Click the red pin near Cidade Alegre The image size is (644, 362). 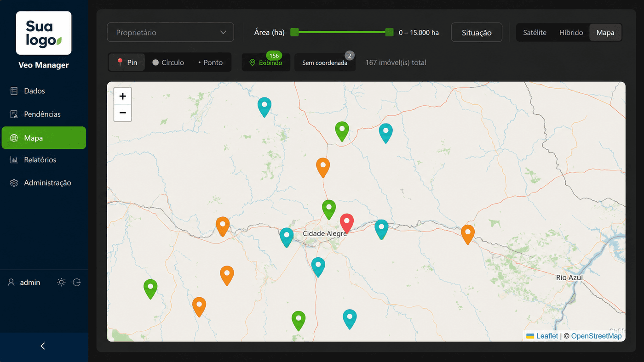point(347,223)
